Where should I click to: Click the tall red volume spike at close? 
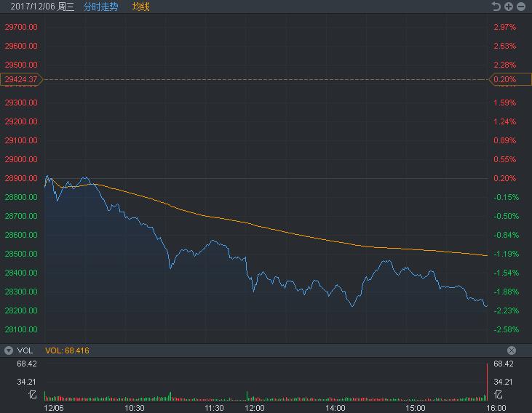(486, 381)
